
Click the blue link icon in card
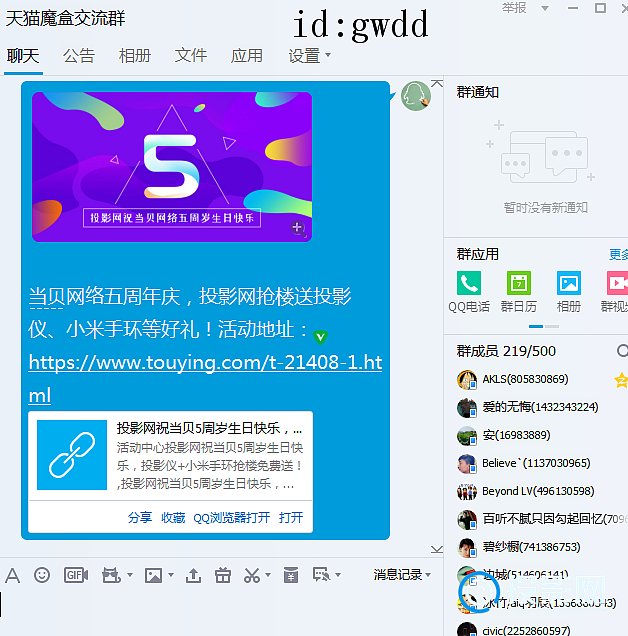click(x=72, y=455)
